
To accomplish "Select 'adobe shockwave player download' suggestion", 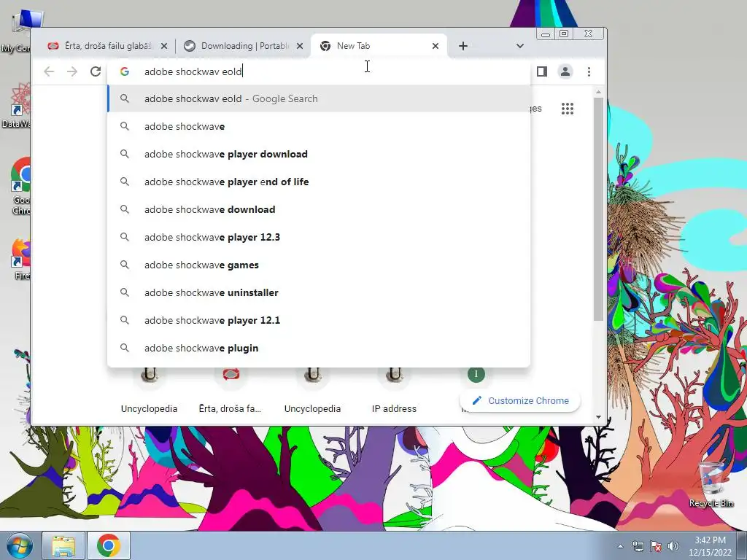I will 319,154.
